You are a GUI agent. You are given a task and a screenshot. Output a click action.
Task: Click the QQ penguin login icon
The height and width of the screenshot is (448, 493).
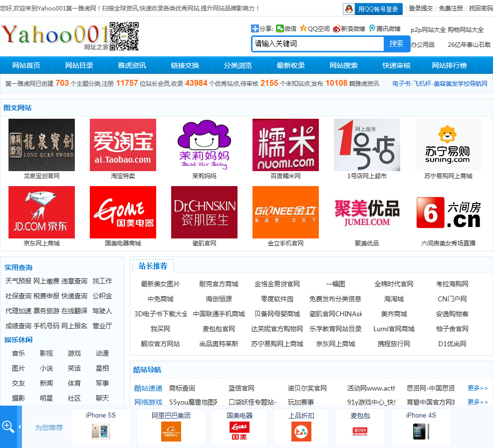[x=349, y=9]
